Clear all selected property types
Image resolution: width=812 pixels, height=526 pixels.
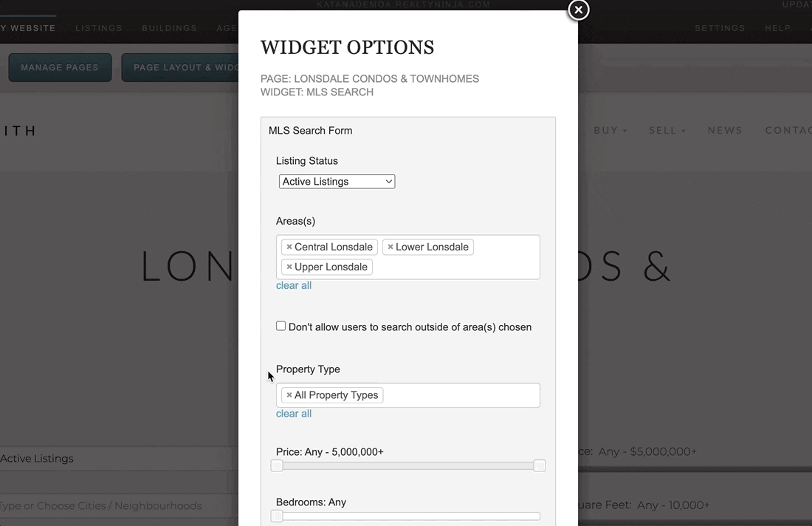(294, 414)
